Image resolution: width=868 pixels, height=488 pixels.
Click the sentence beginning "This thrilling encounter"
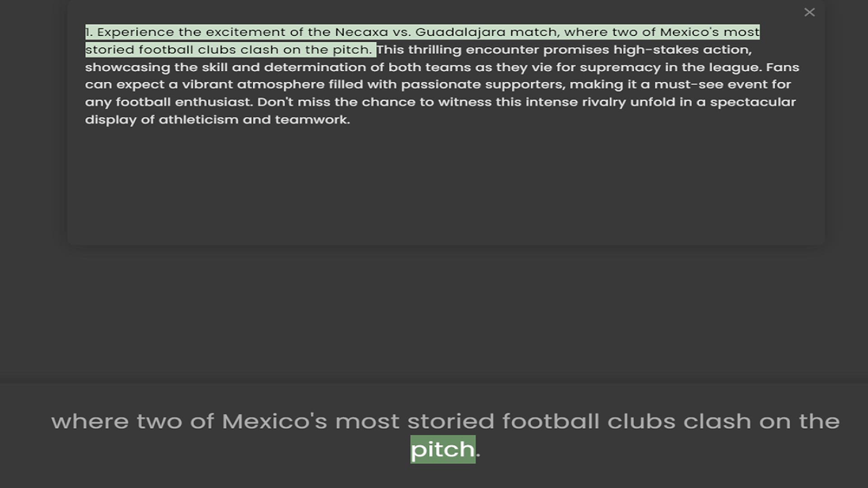pos(497,50)
